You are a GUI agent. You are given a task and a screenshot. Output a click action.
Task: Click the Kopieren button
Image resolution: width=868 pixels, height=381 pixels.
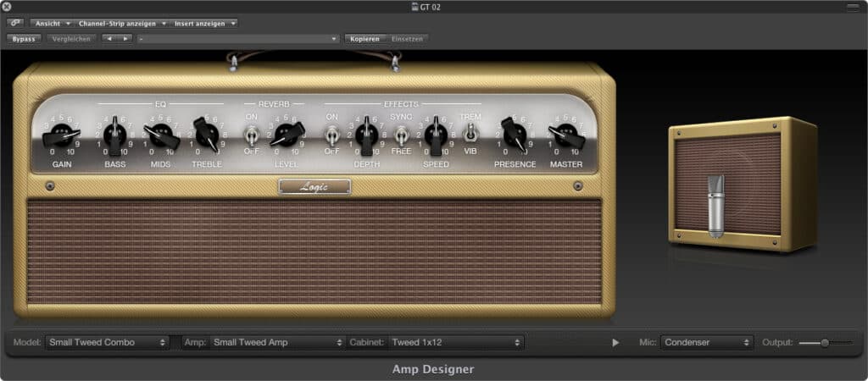click(364, 39)
